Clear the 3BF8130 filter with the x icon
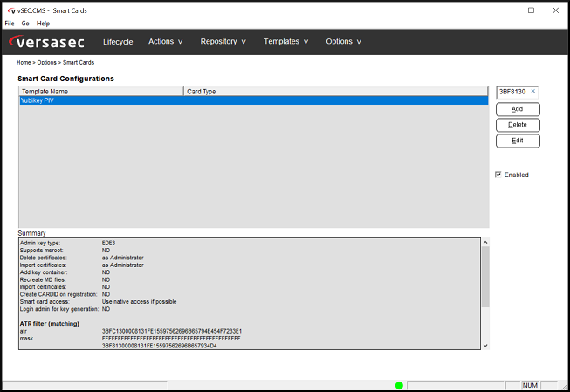This screenshot has height=392, width=570. pyautogui.click(x=533, y=92)
